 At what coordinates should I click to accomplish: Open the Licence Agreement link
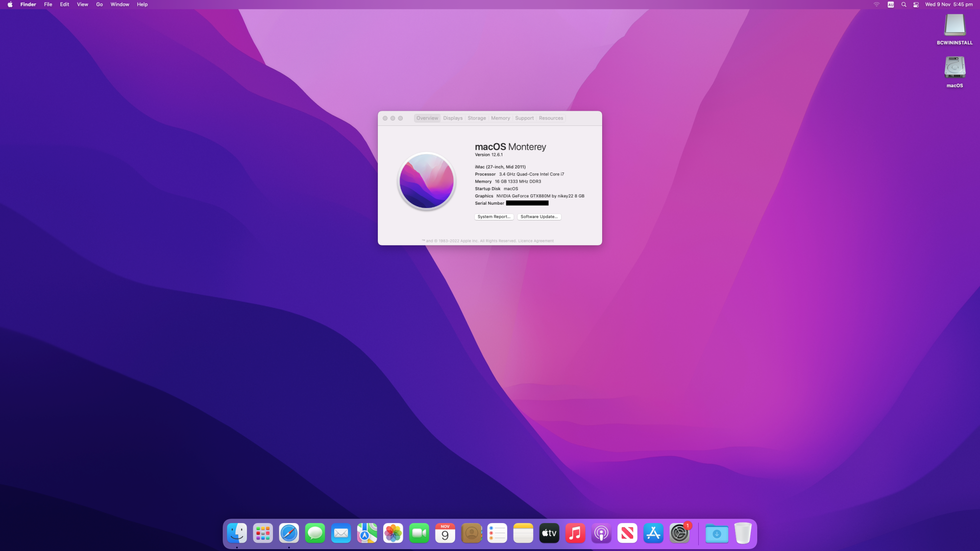[536, 241]
